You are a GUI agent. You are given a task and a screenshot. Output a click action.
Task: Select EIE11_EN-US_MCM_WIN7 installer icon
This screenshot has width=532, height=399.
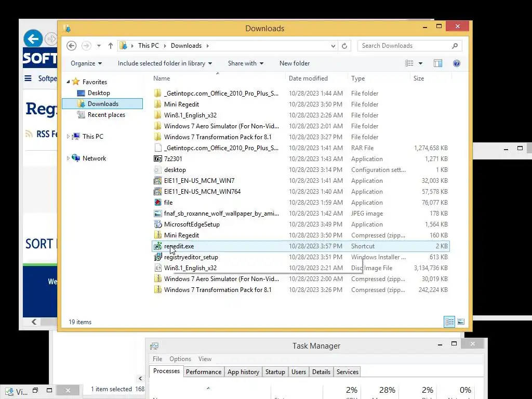(157, 180)
